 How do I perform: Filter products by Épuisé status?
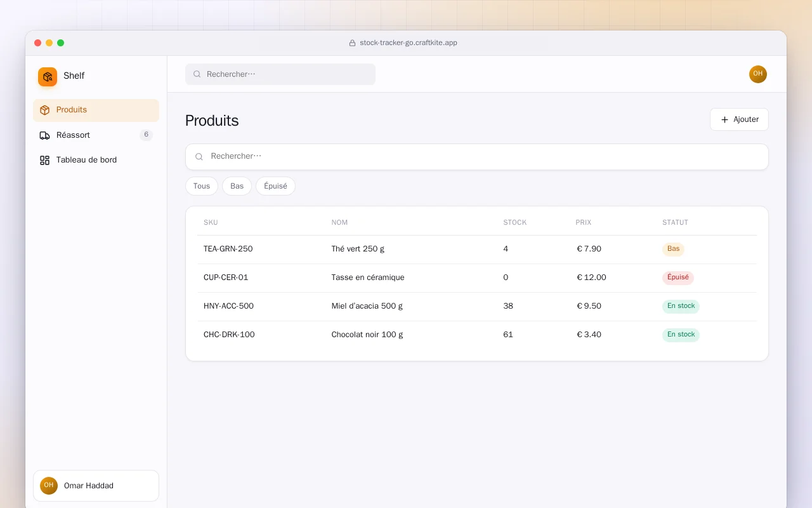[x=275, y=186]
